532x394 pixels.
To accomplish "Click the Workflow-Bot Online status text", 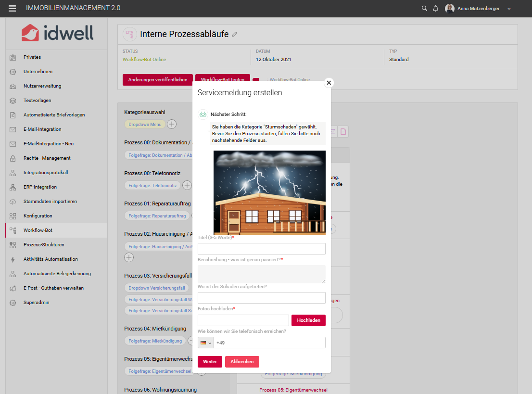I will tap(144, 59).
